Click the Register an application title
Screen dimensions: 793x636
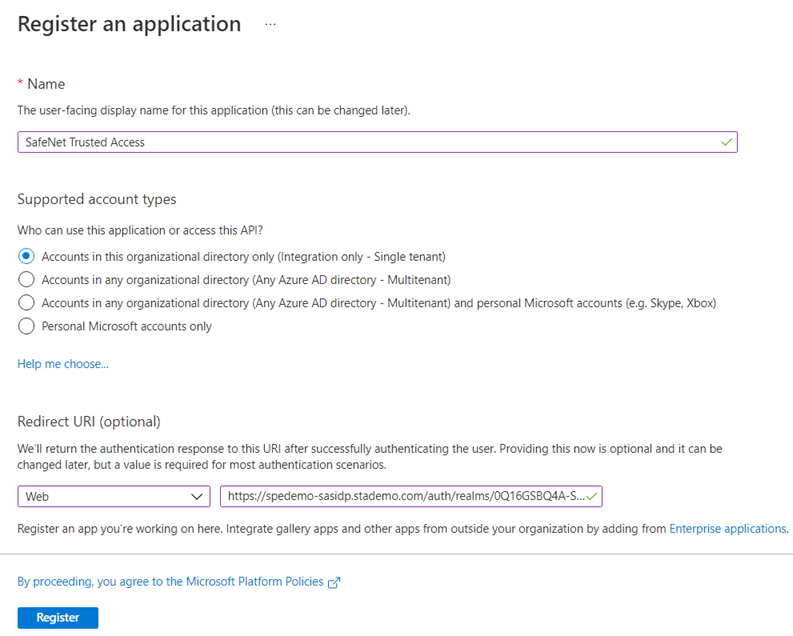[129, 24]
